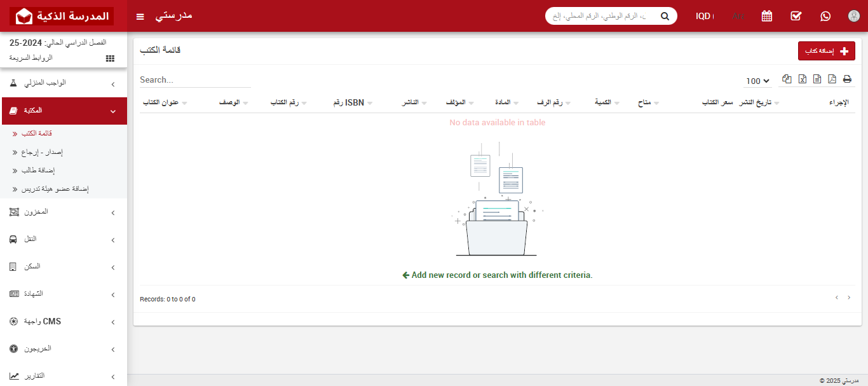Open the 100 rows-per-page dropdown
868x386 pixels.
(x=757, y=81)
